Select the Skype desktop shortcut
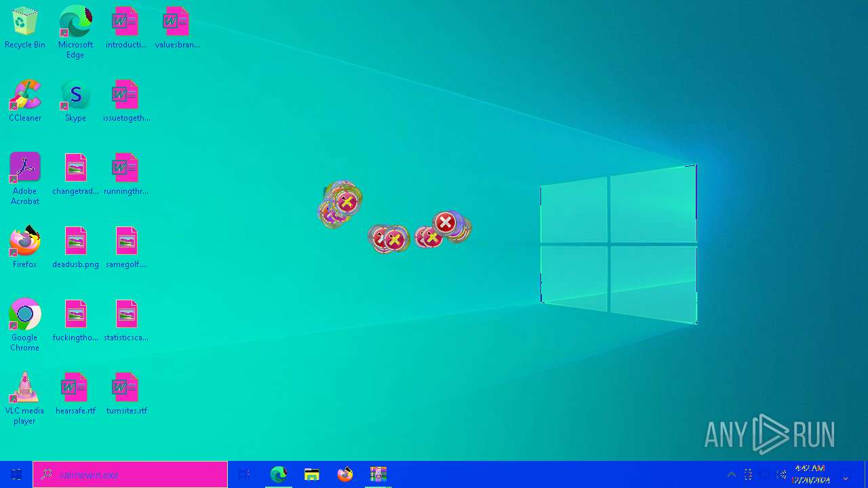This screenshot has height=488, width=868. coord(75,102)
